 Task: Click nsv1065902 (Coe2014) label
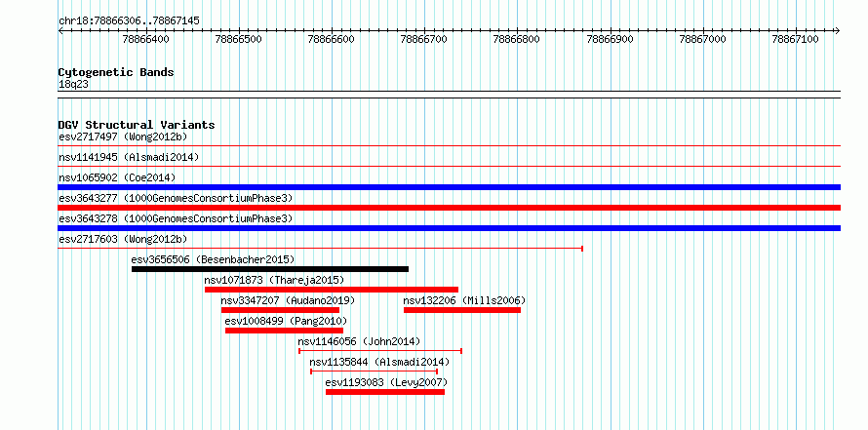pyautogui.click(x=117, y=177)
